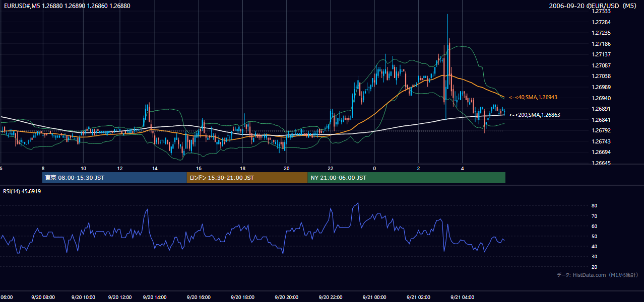Click bottom time label 9/21 04:00
The width and height of the screenshot is (644, 302).
462,297
